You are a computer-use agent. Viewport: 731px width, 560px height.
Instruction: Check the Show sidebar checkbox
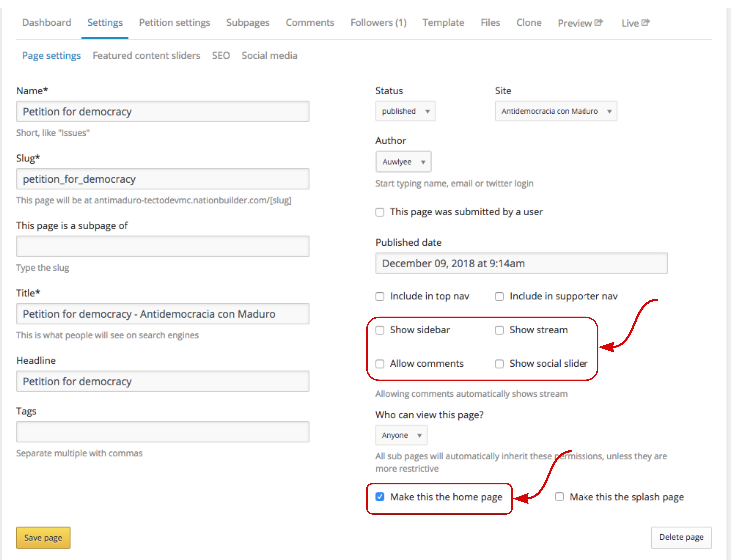380,330
